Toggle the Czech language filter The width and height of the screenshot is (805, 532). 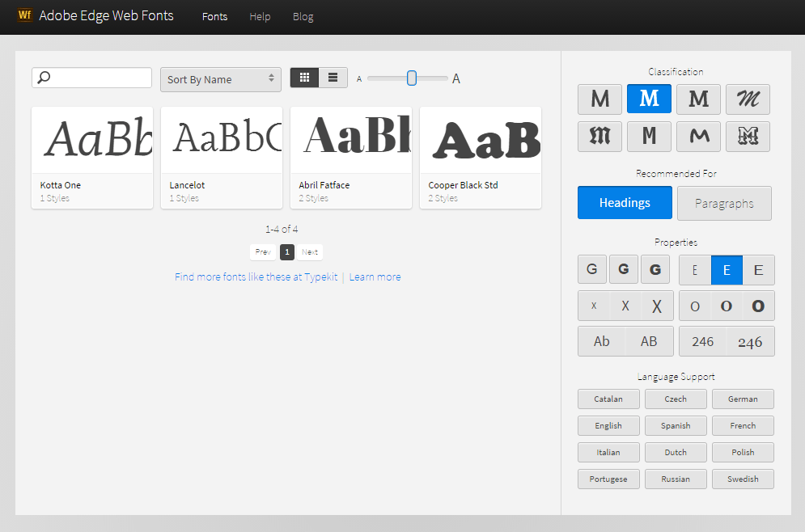[x=676, y=399]
